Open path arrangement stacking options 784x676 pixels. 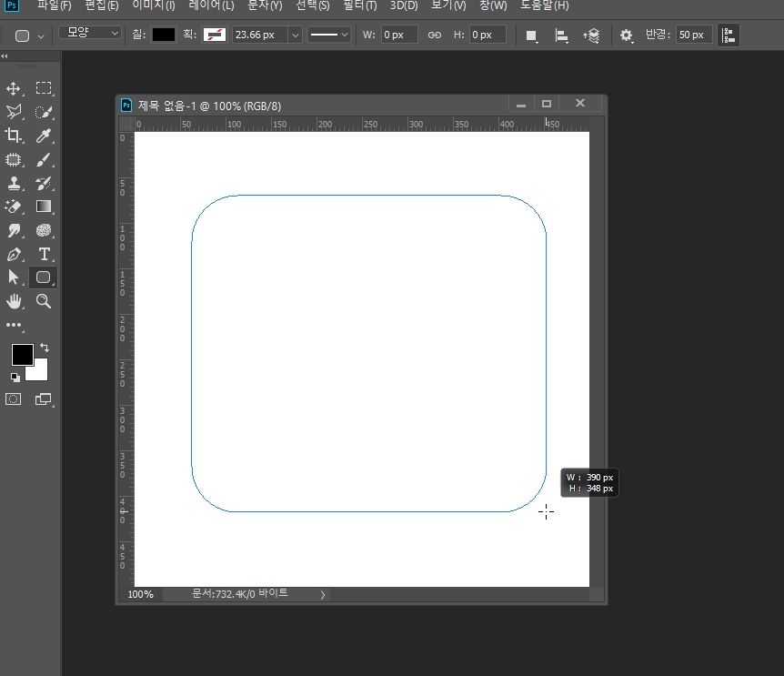591,35
